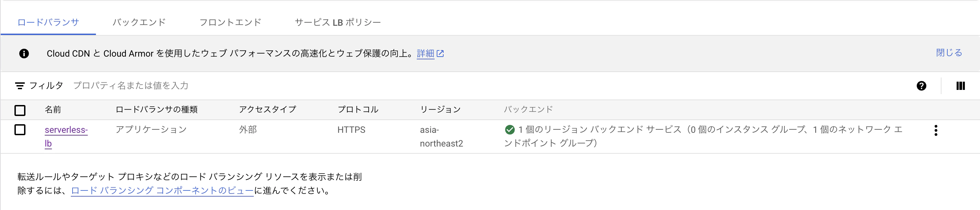The width and height of the screenshot is (980, 210).
Task: Click the info icon in the Cloud CDN banner
Action: click(x=24, y=54)
